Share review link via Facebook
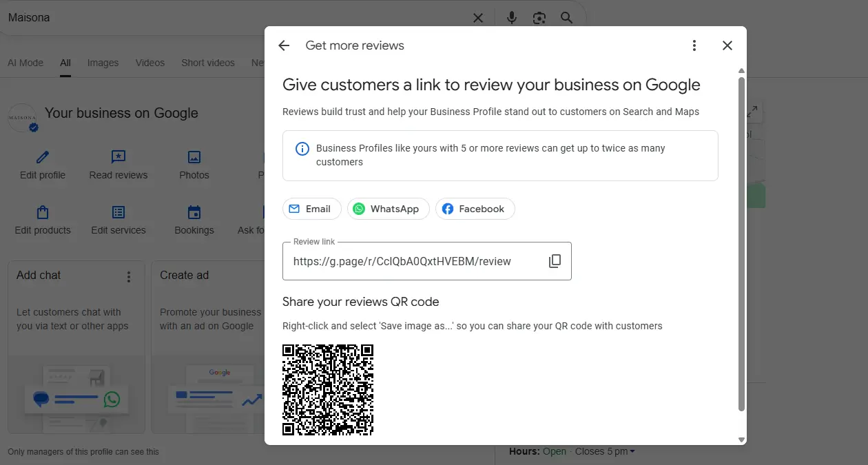The image size is (868, 465). point(475,209)
